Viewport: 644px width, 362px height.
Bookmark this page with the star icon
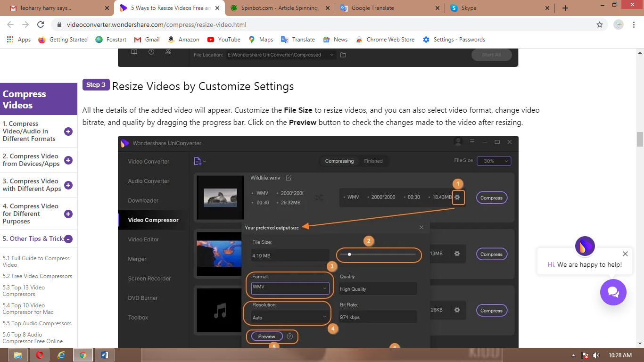coord(600,25)
